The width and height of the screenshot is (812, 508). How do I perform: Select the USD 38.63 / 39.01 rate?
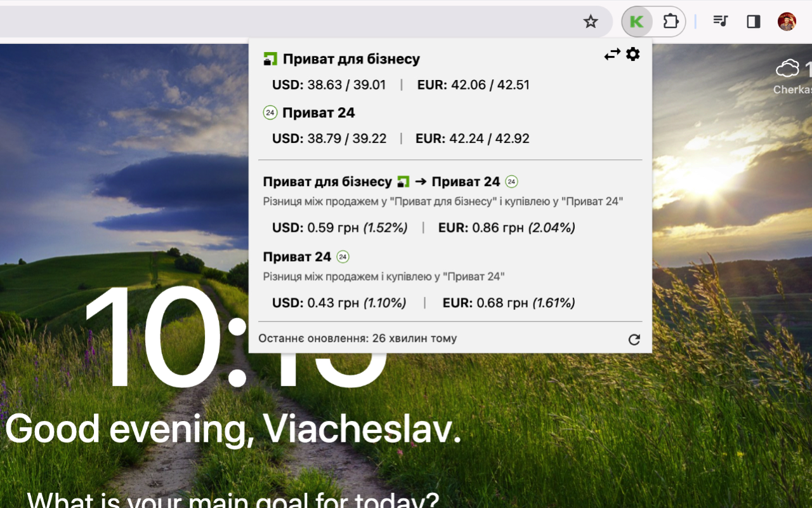[x=329, y=85]
